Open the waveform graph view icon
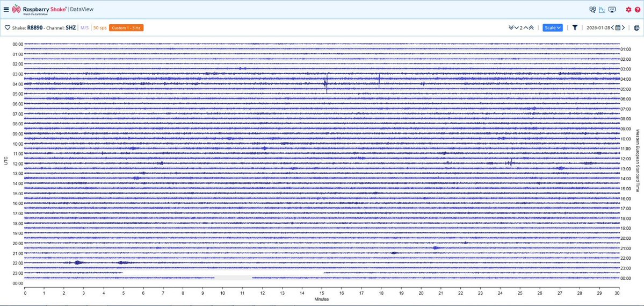 (x=602, y=10)
